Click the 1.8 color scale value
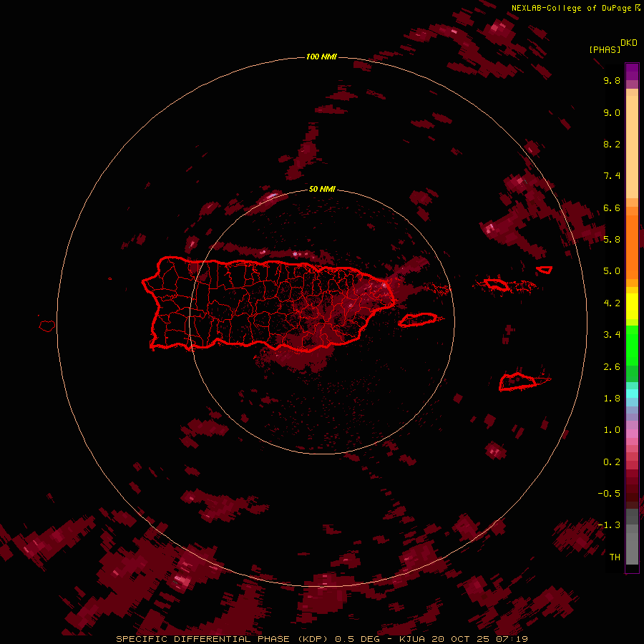 point(612,399)
